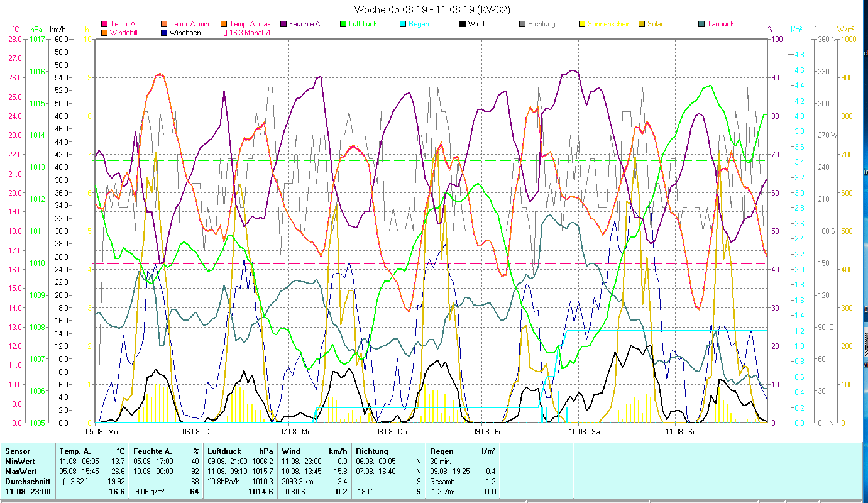868x503 pixels.
Task: Click the yellow Sonnenschein legend swatch
Action: pyautogui.click(x=581, y=25)
